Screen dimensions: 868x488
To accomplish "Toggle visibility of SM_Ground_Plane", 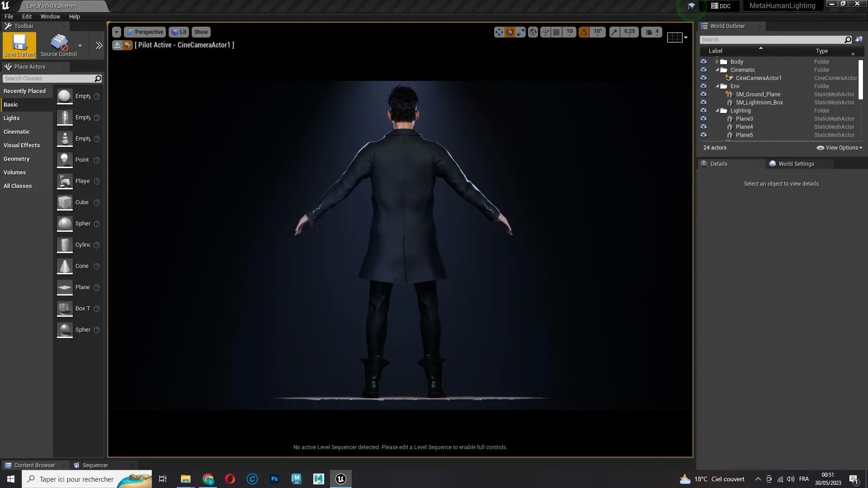I will point(704,94).
